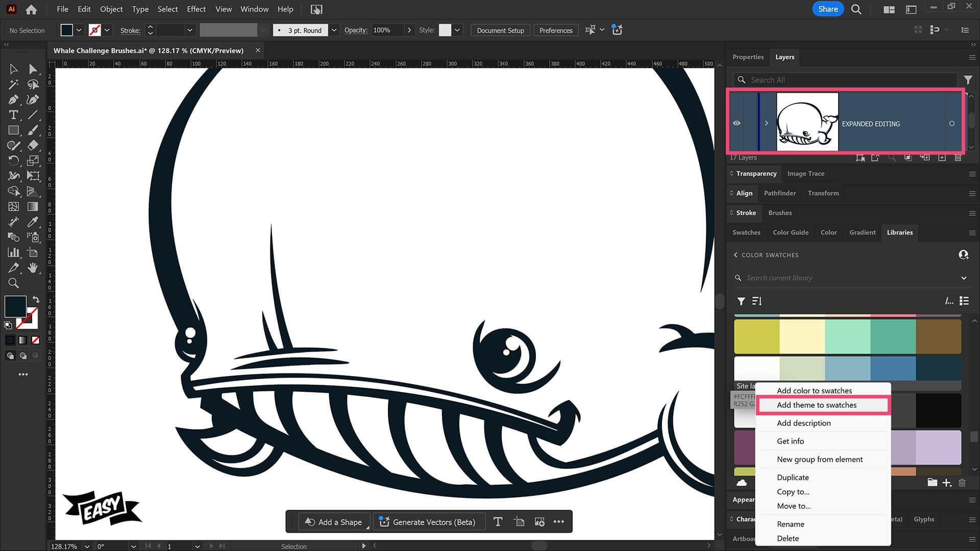The height and width of the screenshot is (551, 980).
Task: Choose Add theme to swatches
Action: [817, 405]
